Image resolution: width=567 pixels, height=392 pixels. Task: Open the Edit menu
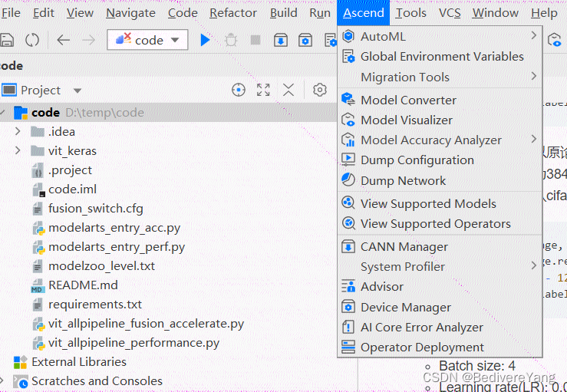click(44, 13)
